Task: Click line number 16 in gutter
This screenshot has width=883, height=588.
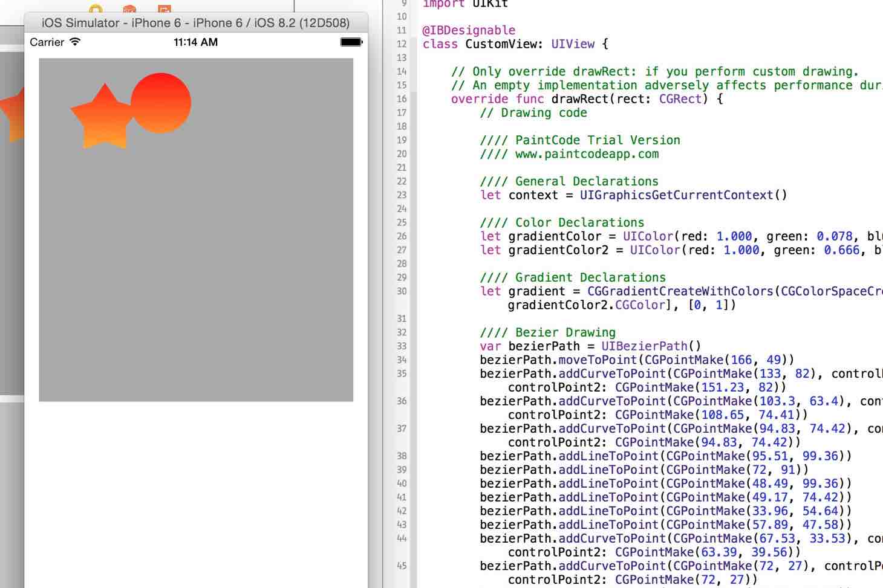Action: 402,99
